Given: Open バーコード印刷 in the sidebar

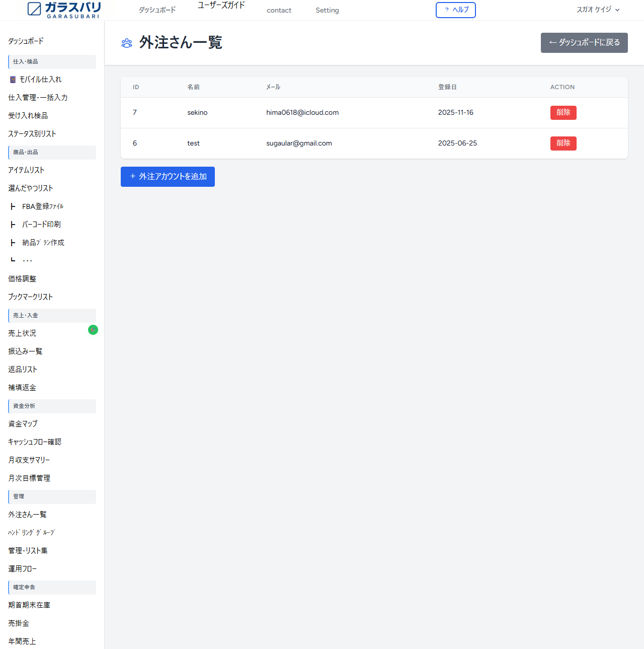Looking at the screenshot, I should click(x=41, y=225).
